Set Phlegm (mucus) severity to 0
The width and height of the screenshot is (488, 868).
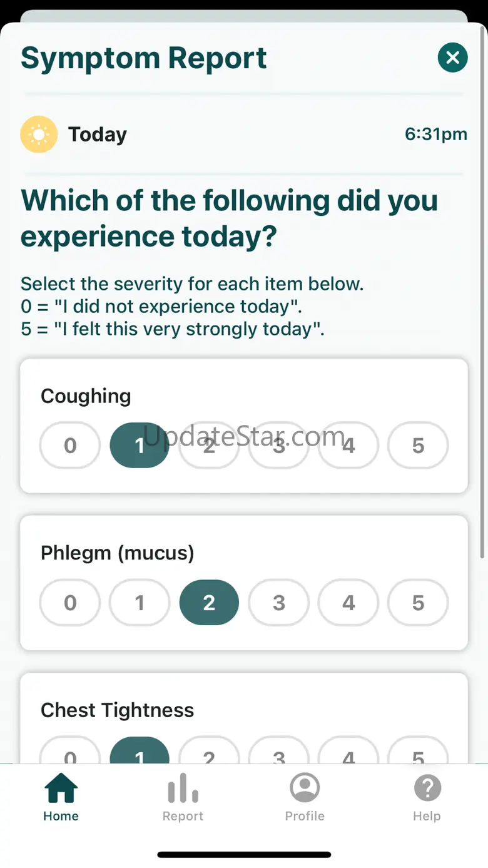click(70, 603)
